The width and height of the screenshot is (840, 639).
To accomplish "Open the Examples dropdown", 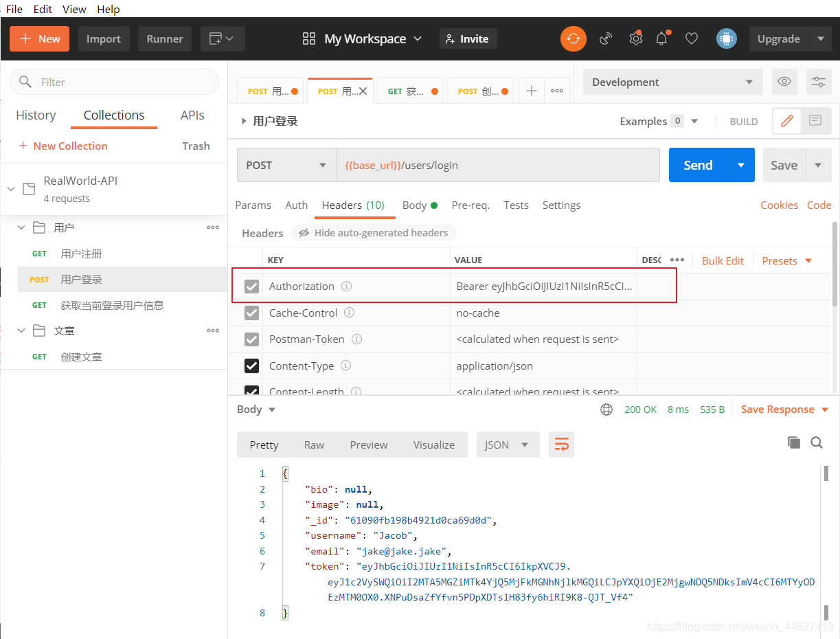I will (659, 121).
